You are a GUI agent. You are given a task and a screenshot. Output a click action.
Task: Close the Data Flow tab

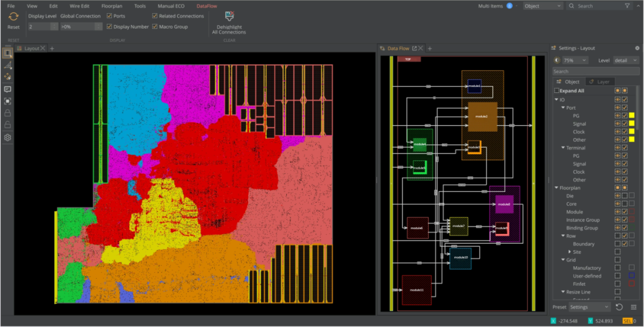pos(421,48)
